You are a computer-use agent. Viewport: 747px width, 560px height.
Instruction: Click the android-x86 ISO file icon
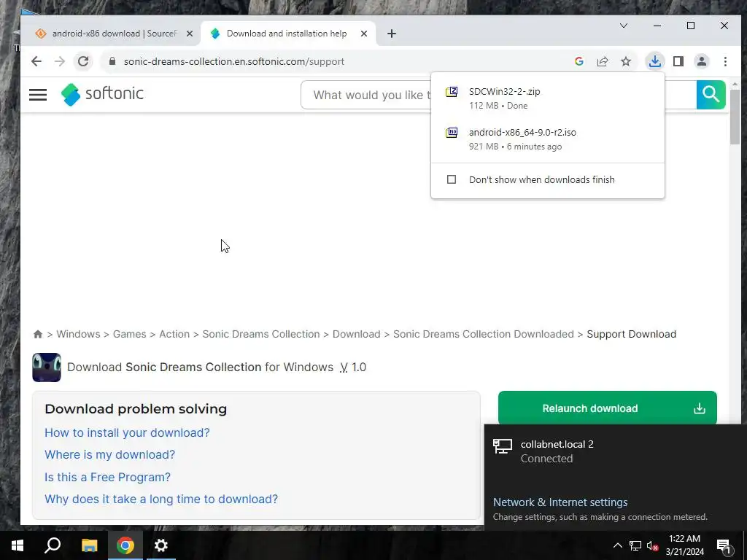pos(452,133)
